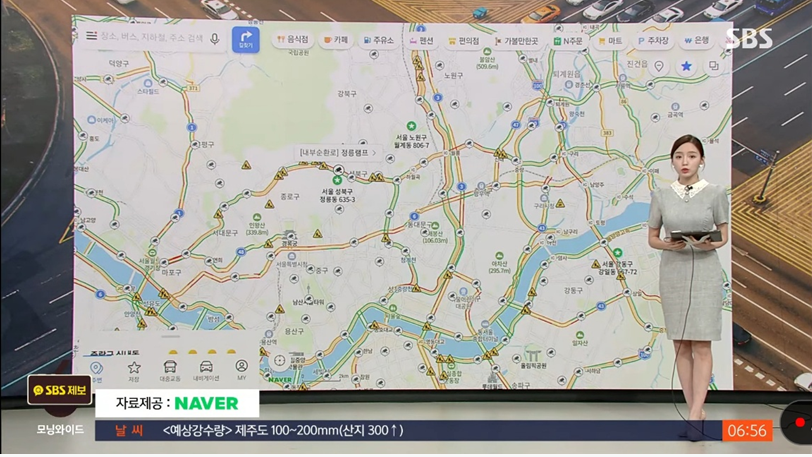
Task: Click the 서대문구 district label
Action: coord(225,233)
